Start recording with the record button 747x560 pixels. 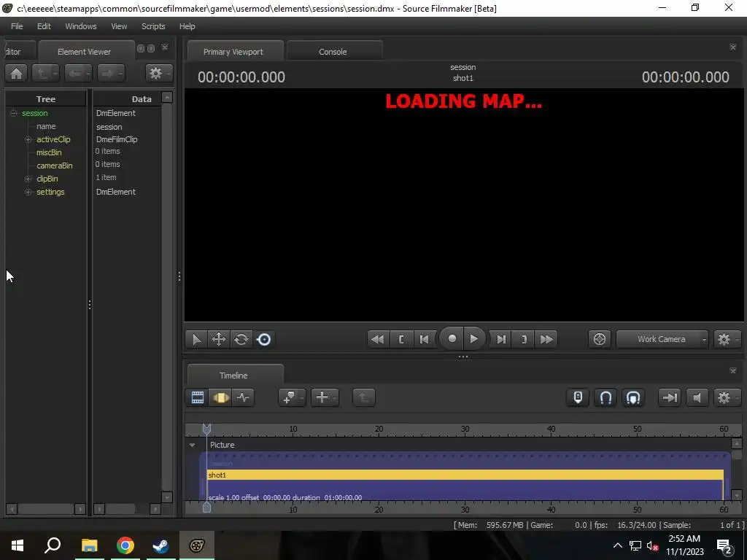[x=452, y=338]
